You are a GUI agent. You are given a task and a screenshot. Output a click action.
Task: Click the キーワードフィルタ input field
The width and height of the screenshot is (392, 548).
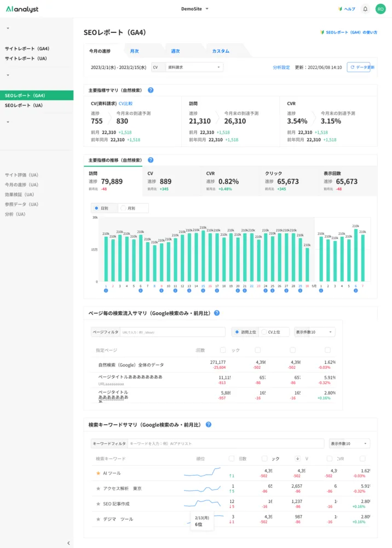click(226, 443)
